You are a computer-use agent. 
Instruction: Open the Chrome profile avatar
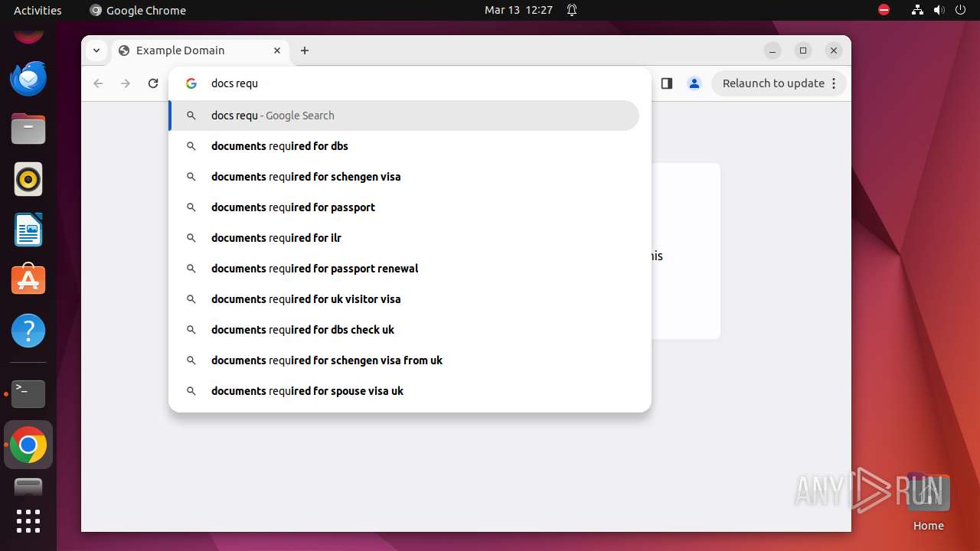click(694, 83)
